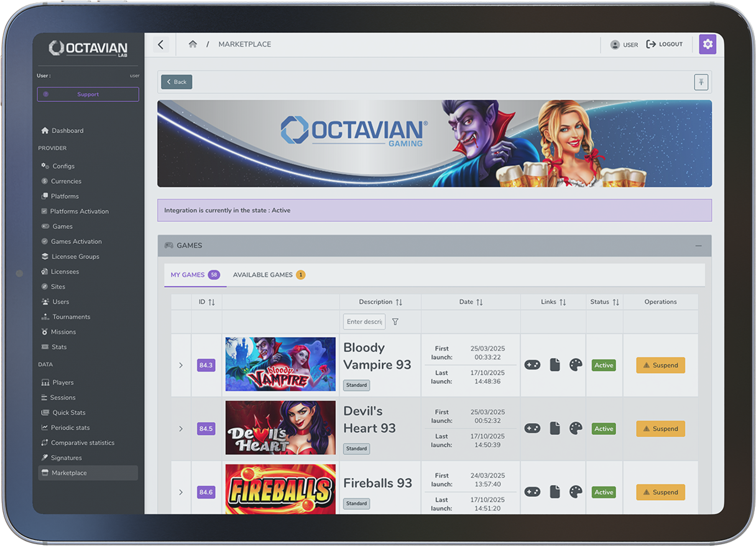Go to home via breadcrumb house icon
Viewport: 756px width, 546px height.
[x=193, y=44]
